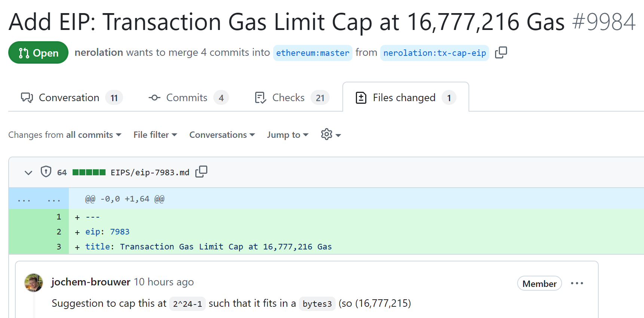
Task: Collapse the eip-7983.md file diff
Action: (x=28, y=172)
